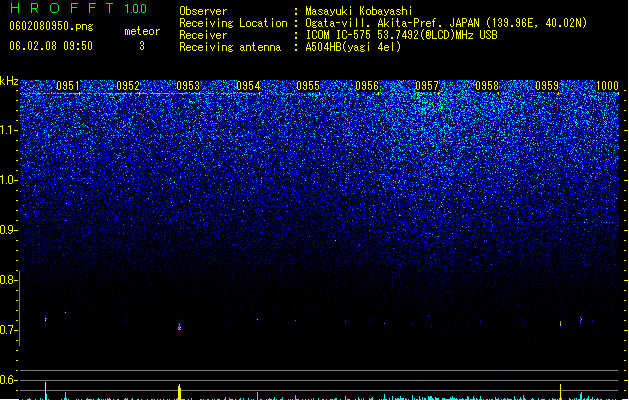Select the 0958 time marker
The height and width of the screenshot is (400, 629).
pyautogui.click(x=487, y=86)
